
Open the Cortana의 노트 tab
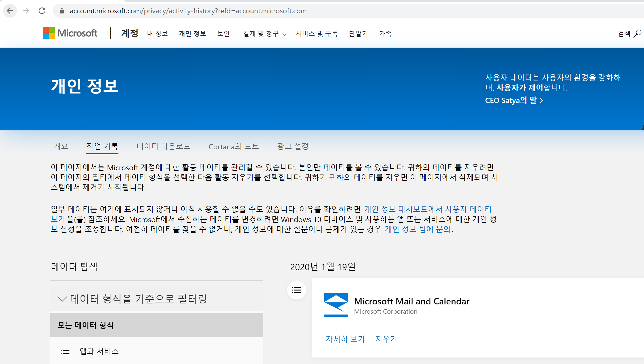[x=234, y=147]
